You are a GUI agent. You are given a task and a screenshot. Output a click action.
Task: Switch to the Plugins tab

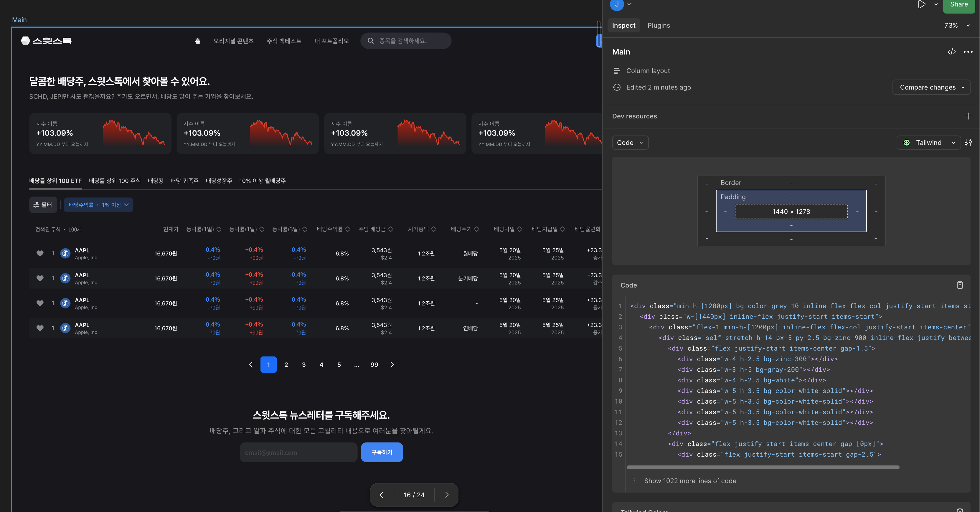click(x=659, y=26)
